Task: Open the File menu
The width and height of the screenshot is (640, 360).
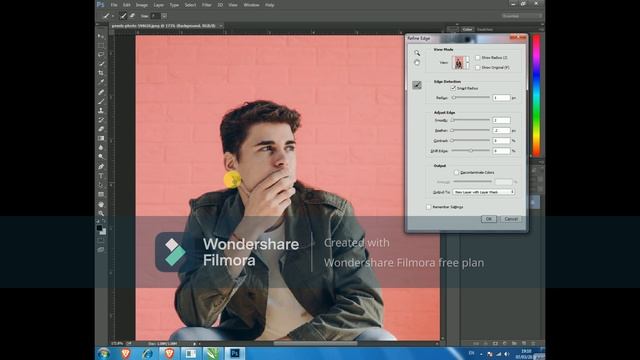Action: click(114, 5)
